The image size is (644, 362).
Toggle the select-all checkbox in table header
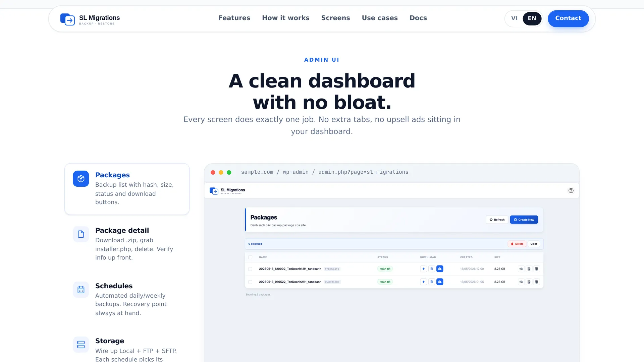pos(250,257)
